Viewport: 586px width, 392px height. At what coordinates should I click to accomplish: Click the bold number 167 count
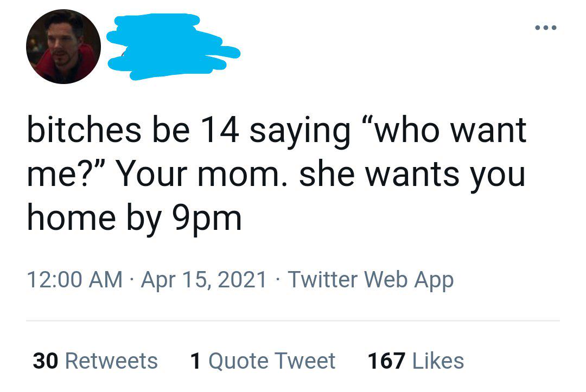386,361
